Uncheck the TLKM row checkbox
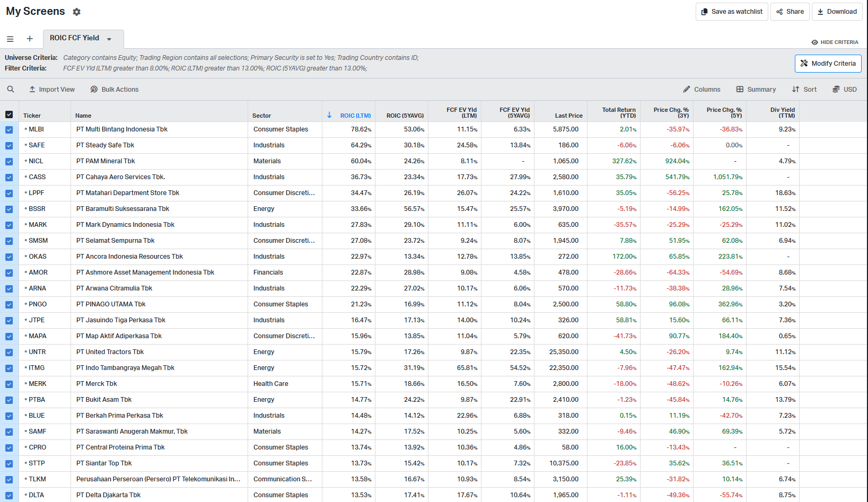868x502 pixels. (x=9, y=479)
